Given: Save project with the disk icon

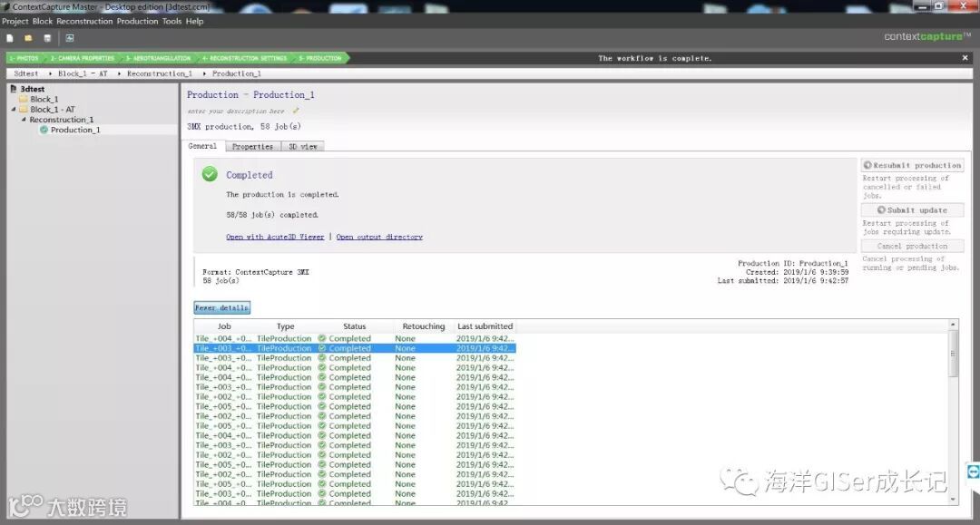Looking at the screenshot, I should click(47, 38).
